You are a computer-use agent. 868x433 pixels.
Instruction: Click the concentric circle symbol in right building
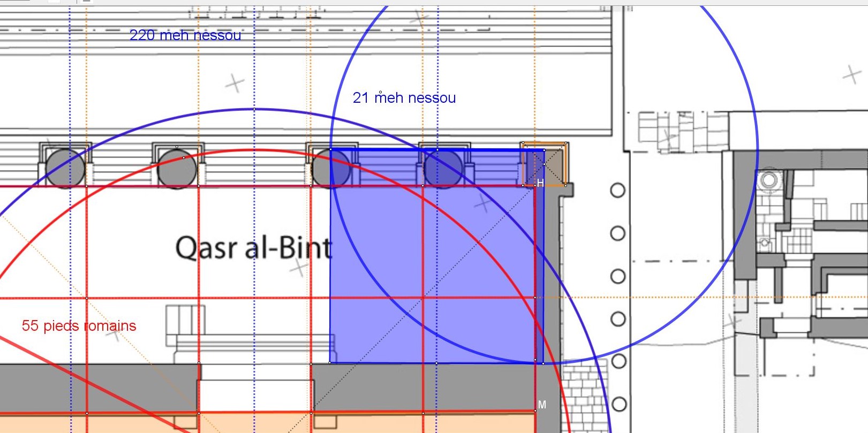click(769, 179)
